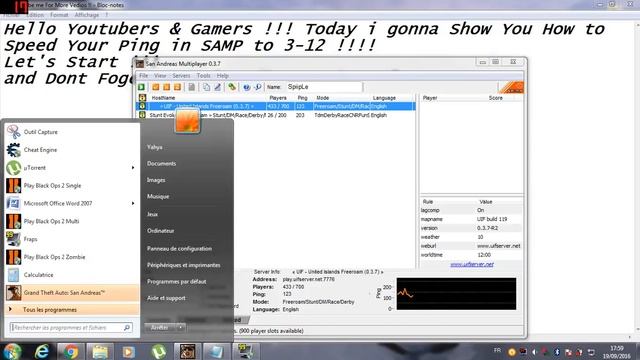This screenshot has width=640, height=360.
Task: Open File Explorer folder on taskbar
Action: (100, 351)
